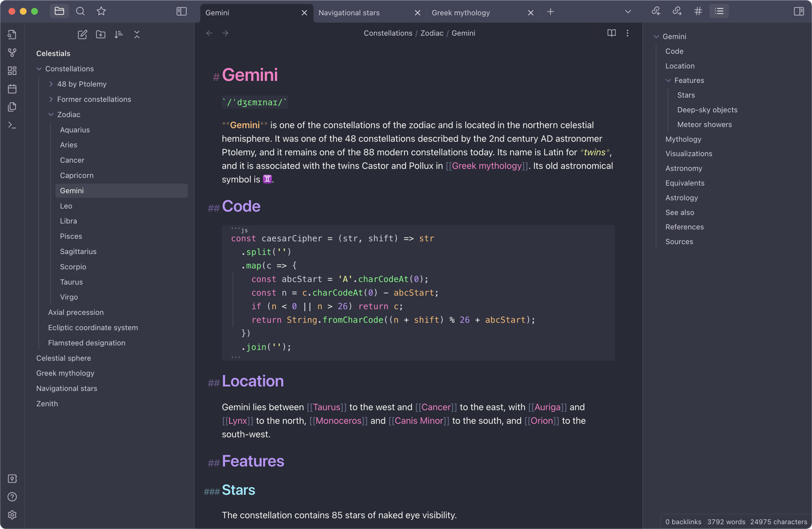The image size is (812, 529).
Task: Collapse the Constellations folder
Action: [39, 69]
